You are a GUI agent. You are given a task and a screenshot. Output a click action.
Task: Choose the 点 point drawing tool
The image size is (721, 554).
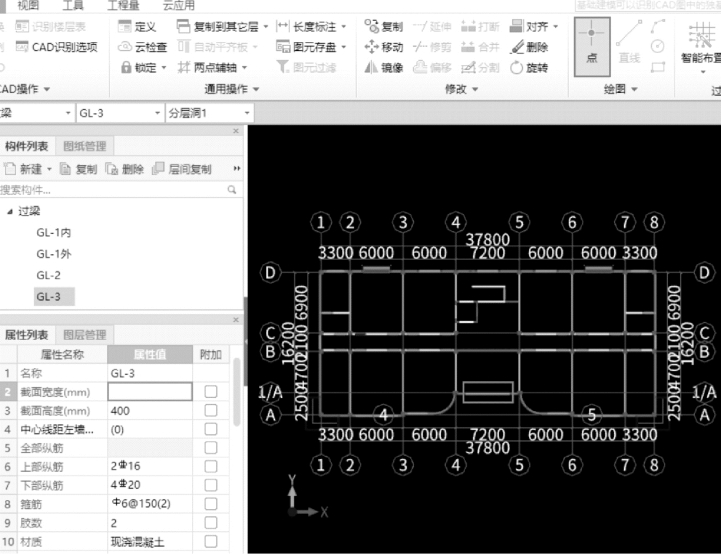[592, 46]
